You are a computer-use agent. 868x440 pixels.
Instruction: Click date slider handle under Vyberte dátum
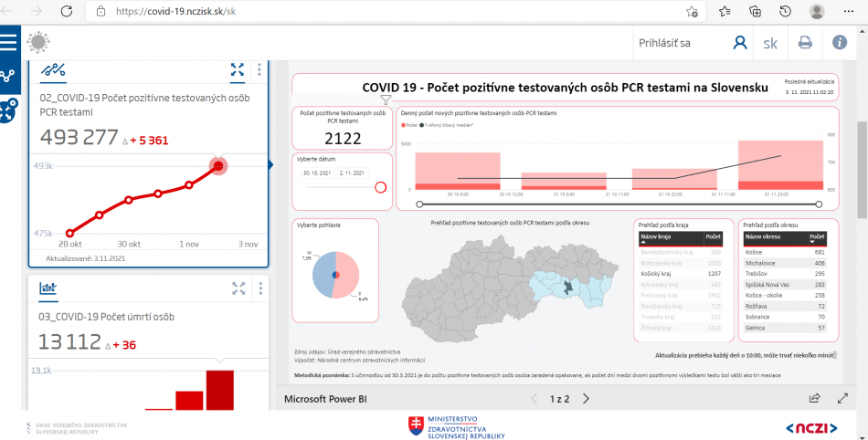381,186
